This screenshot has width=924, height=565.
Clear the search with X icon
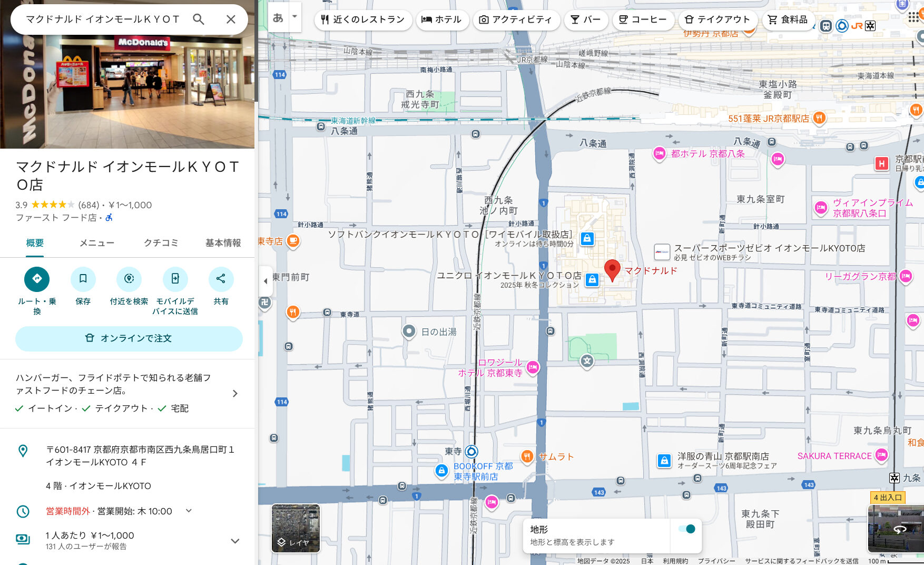coord(231,20)
